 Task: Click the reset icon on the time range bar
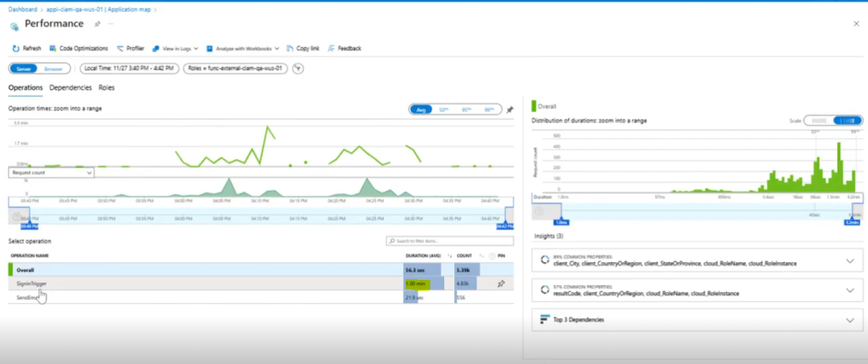click(x=16, y=216)
